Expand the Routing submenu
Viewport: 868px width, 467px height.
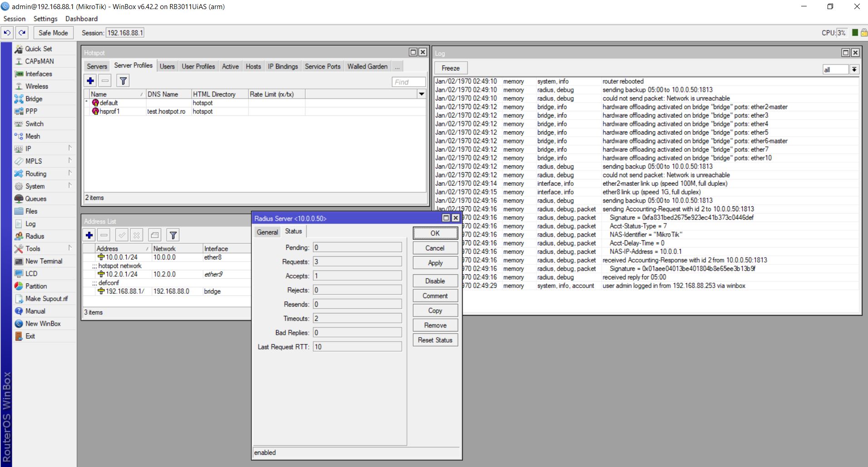point(70,173)
